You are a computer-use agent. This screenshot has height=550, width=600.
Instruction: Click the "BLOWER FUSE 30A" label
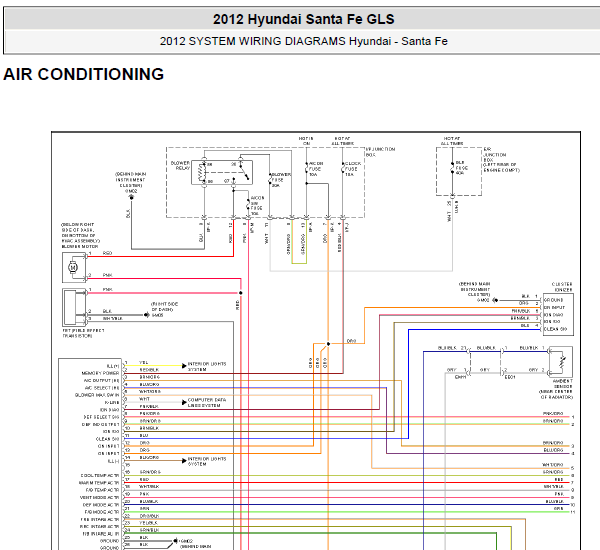[x=281, y=180]
